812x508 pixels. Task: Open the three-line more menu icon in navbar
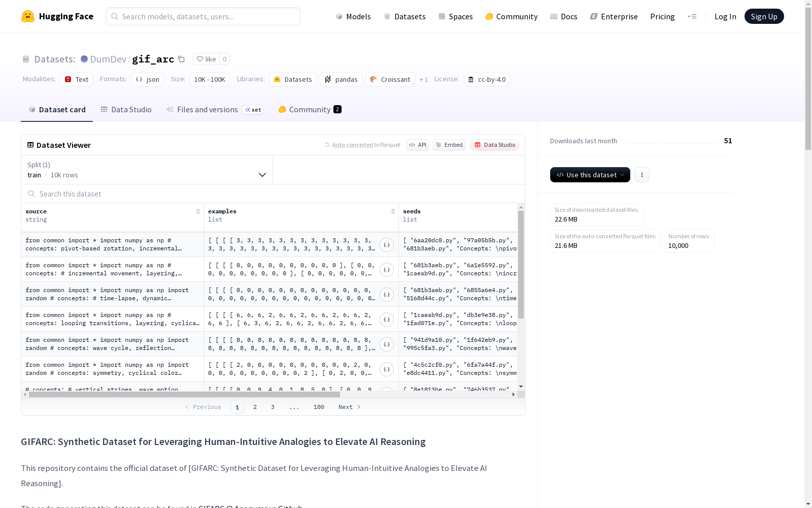coord(692,16)
